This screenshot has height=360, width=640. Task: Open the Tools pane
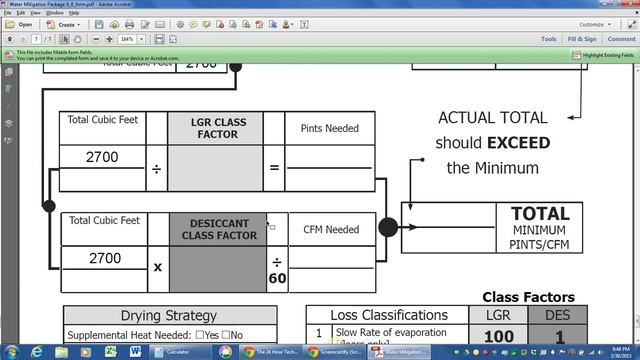(549, 39)
